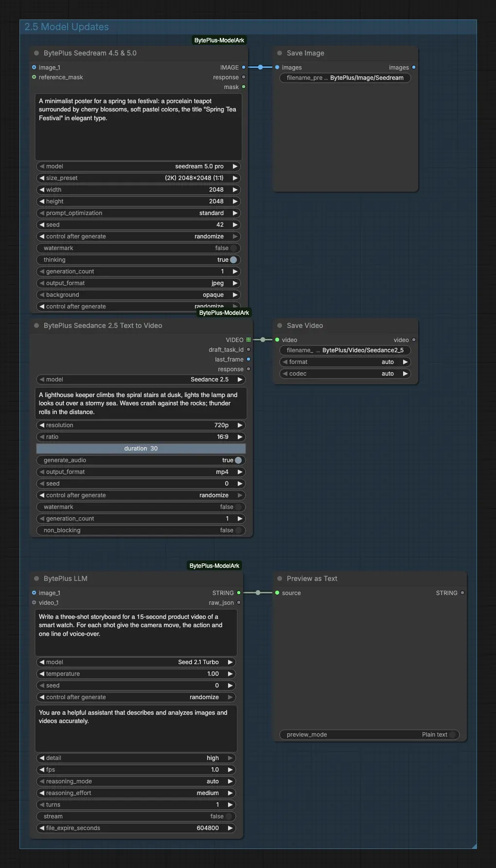Open Seedance resolution 720p dropdown
Image resolution: width=496 pixels, height=868 pixels.
(141, 425)
